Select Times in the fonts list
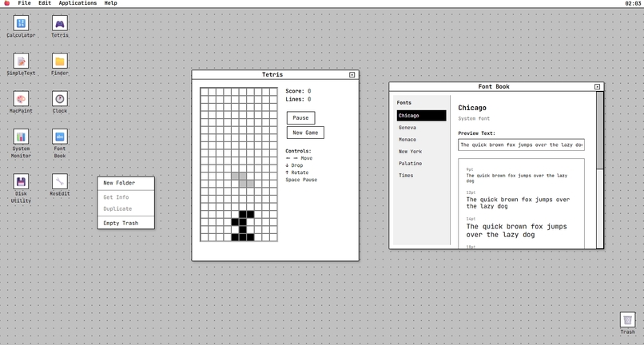 421,176
